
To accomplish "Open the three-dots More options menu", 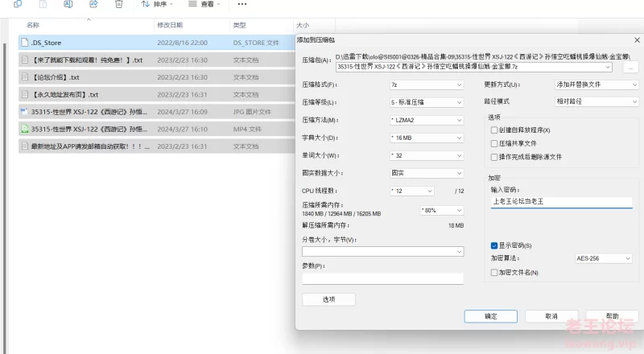I will tap(242, 4).
